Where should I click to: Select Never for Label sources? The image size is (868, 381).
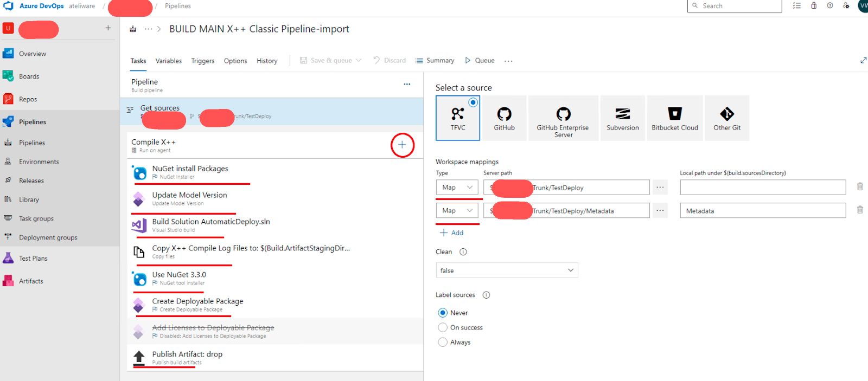pos(443,313)
